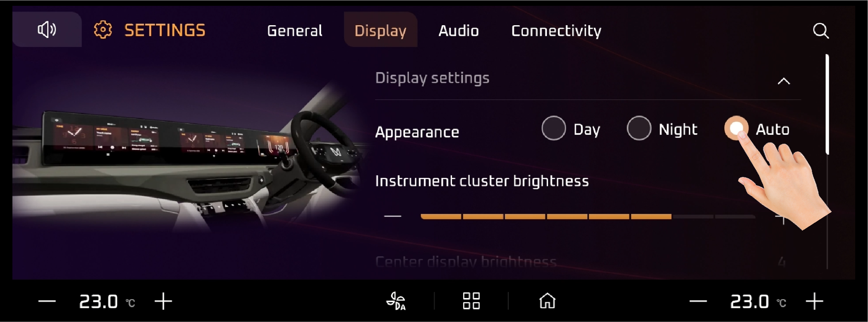Increase left temperature with plus
This screenshot has width=868, height=322.
click(163, 301)
